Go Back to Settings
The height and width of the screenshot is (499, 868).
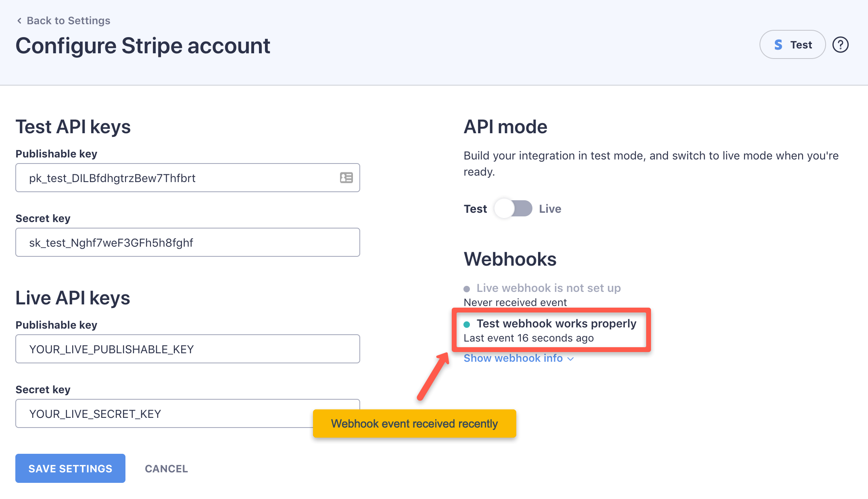[x=68, y=20]
